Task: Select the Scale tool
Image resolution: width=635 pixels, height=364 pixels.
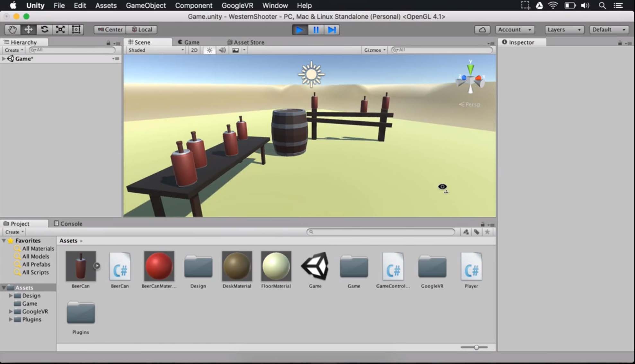Action: pos(60,29)
